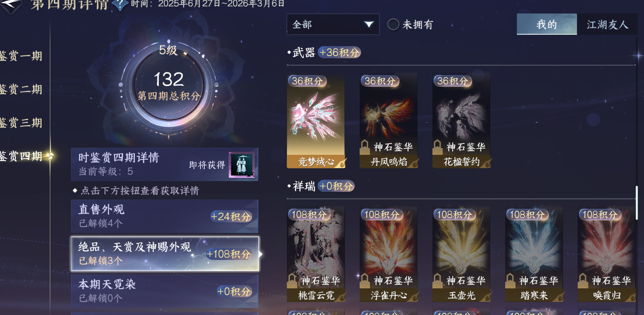Preview the upcoming reward costume icon

242,165
